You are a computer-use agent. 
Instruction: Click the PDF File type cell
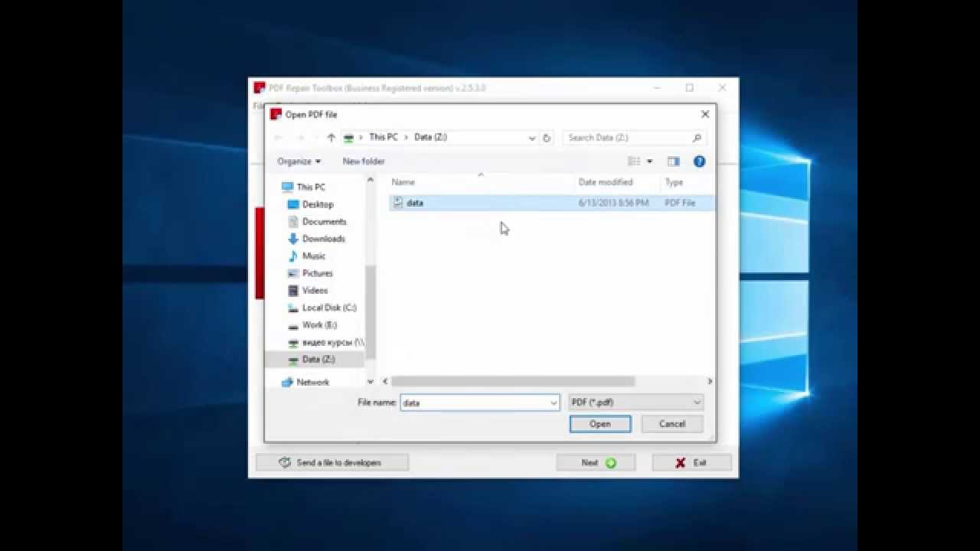680,203
